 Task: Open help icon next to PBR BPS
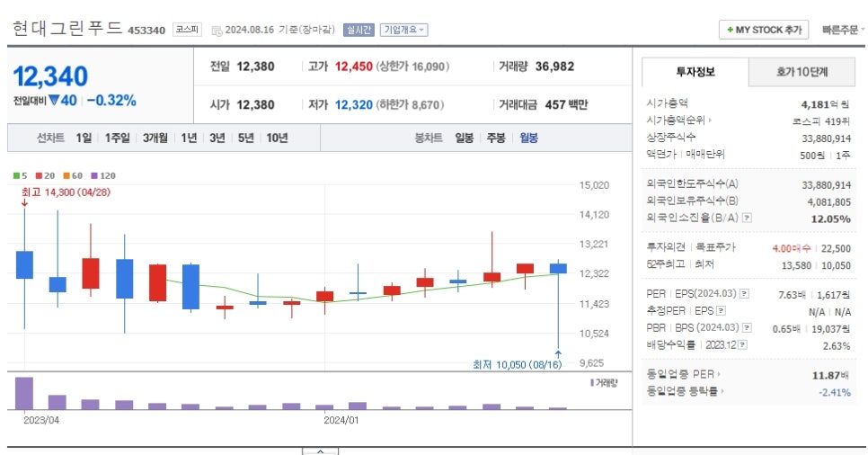pos(747,327)
